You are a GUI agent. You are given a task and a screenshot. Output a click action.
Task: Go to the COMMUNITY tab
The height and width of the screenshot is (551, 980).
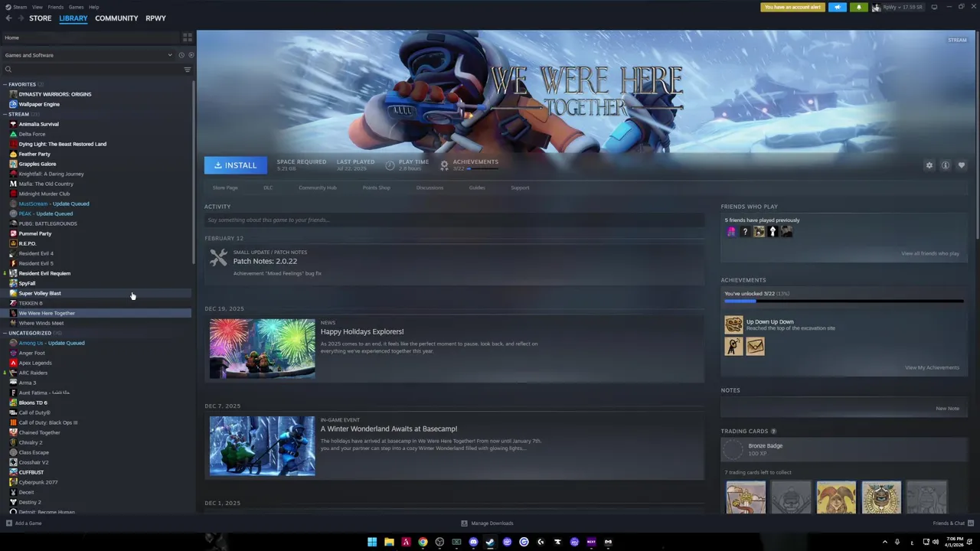click(x=116, y=18)
